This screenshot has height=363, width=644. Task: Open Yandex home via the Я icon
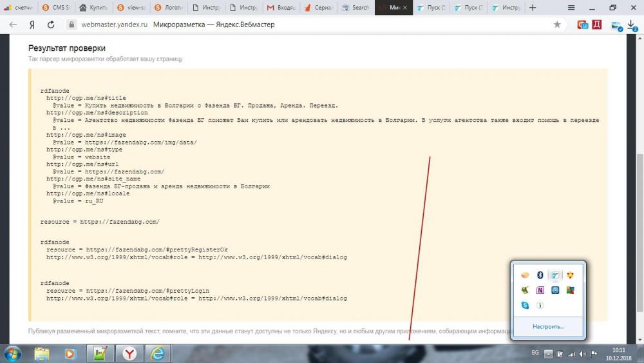coord(32,25)
